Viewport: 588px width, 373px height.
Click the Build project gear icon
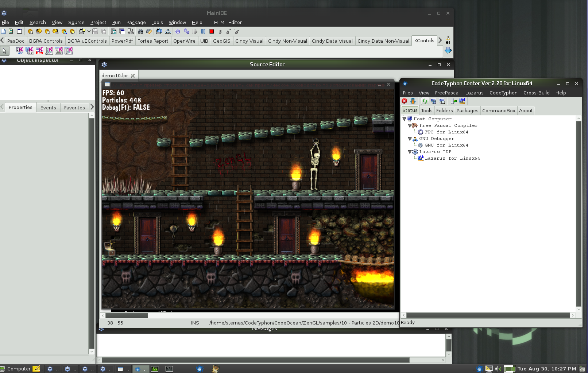pos(178,32)
